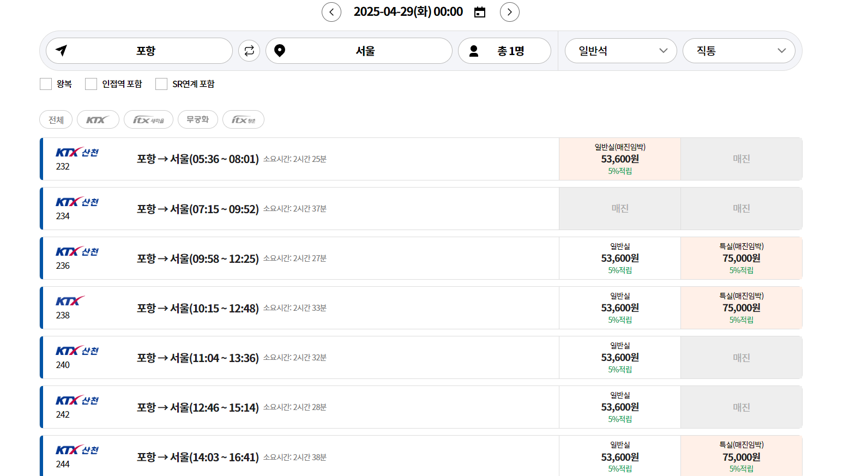Open the 직통 route type dropdown
868x476 pixels.
(739, 51)
